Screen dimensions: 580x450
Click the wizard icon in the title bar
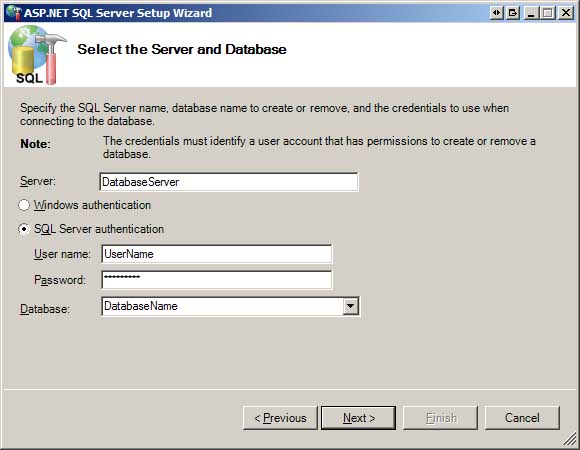(14, 13)
